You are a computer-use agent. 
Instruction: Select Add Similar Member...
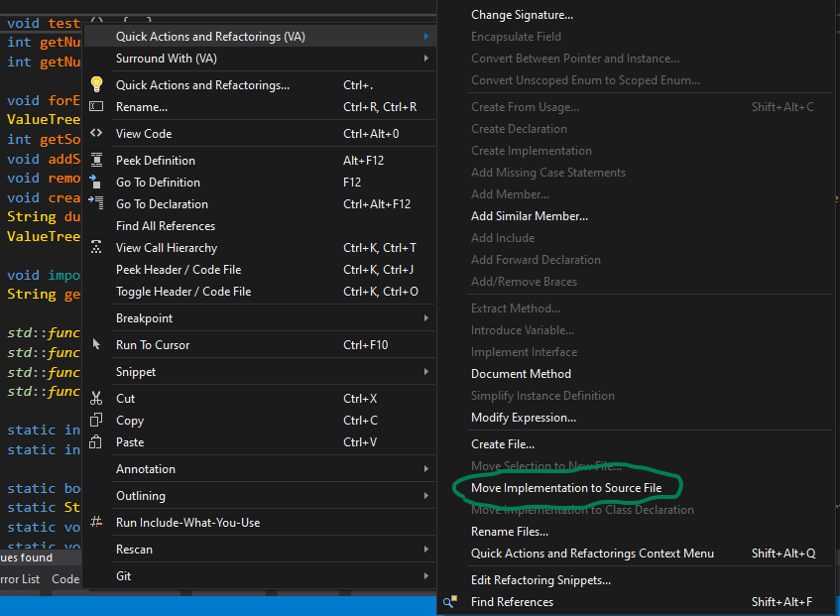[530, 216]
